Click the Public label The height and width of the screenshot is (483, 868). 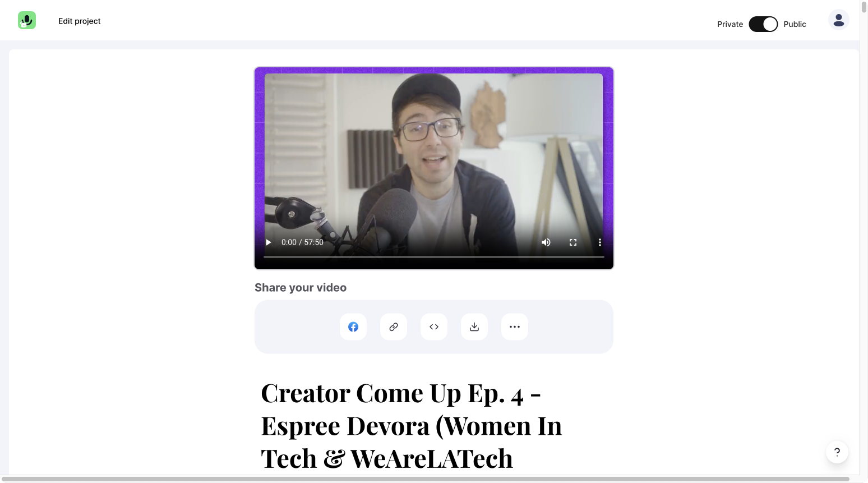coord(795,24)
